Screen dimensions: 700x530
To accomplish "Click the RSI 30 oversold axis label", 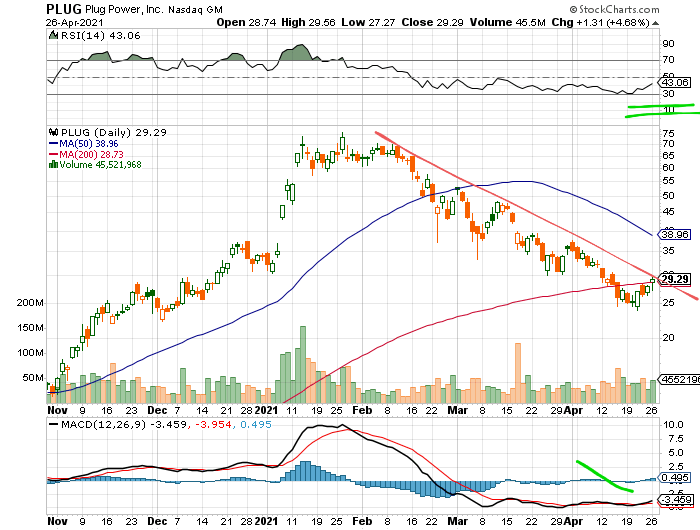I will pos(668,94).
